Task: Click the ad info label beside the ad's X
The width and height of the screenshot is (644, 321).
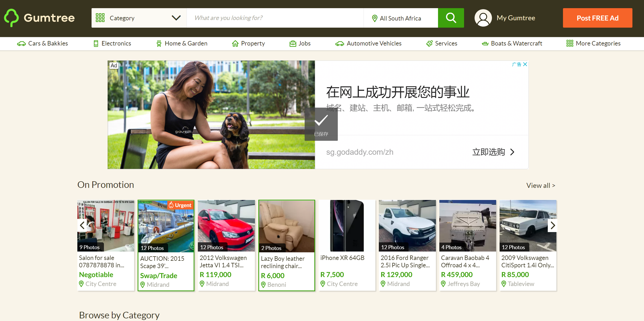Action: pos(517,64)
